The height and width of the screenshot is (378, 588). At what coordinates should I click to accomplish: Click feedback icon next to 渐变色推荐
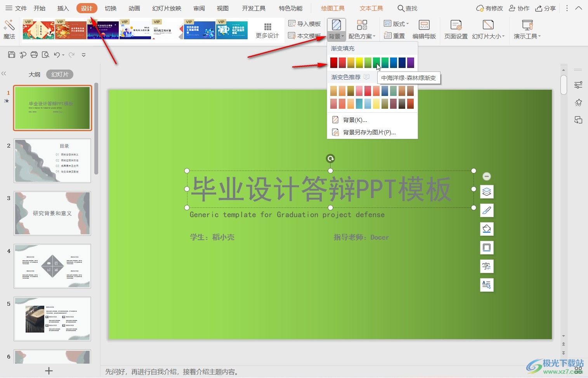click(x=366, y=77)
